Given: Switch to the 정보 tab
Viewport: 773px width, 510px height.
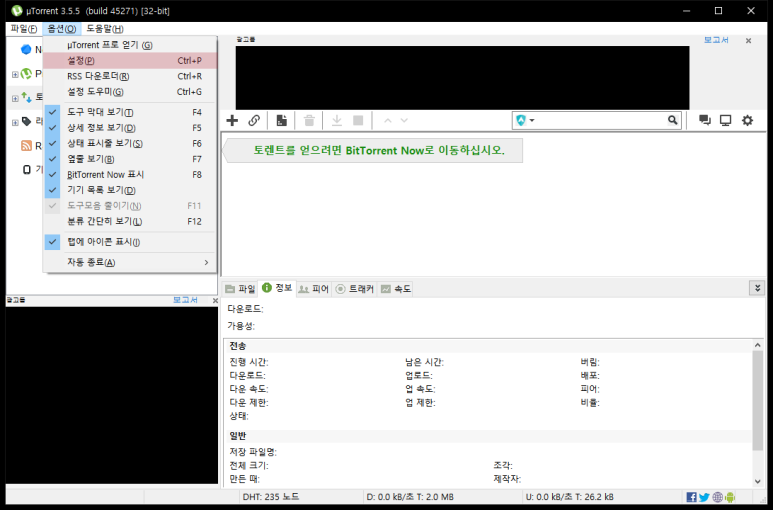Looking at the screenshot, I should coord(277,288).
